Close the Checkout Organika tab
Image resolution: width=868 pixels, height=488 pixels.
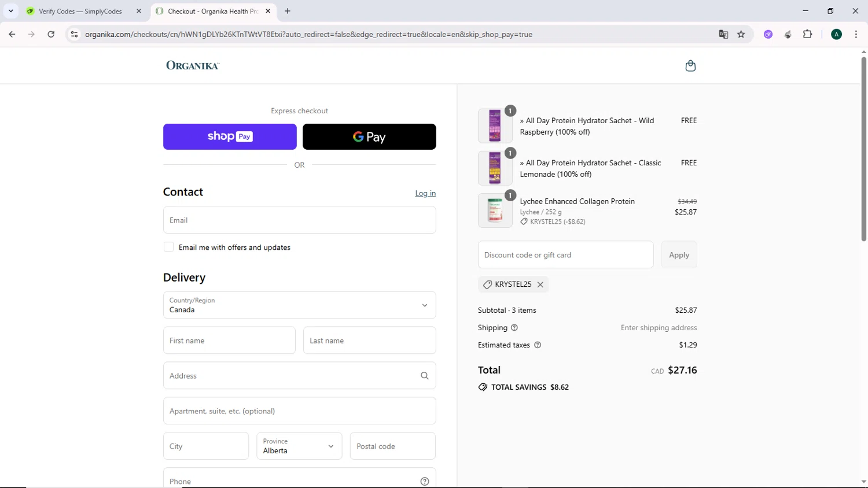(x=268, y=11)
